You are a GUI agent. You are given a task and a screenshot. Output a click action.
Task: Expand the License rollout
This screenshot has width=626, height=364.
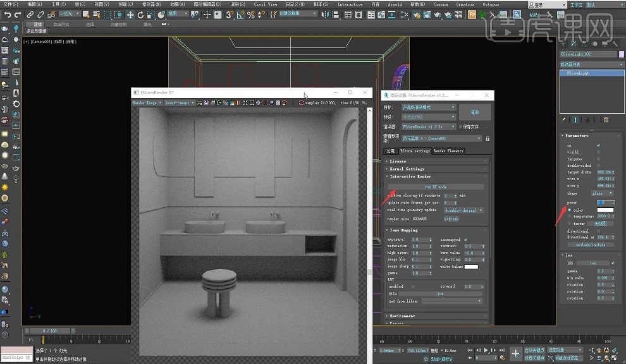click(x=436, y=161)
